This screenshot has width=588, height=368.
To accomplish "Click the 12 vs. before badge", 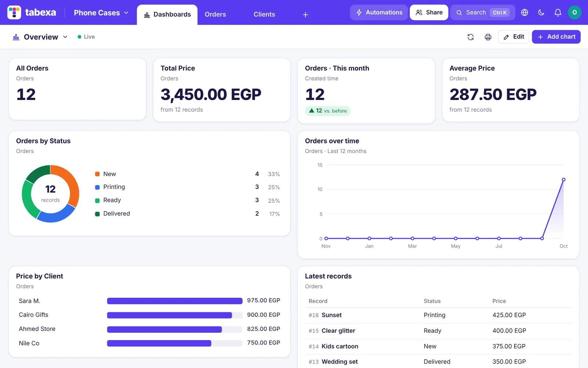I will point(327,111).
